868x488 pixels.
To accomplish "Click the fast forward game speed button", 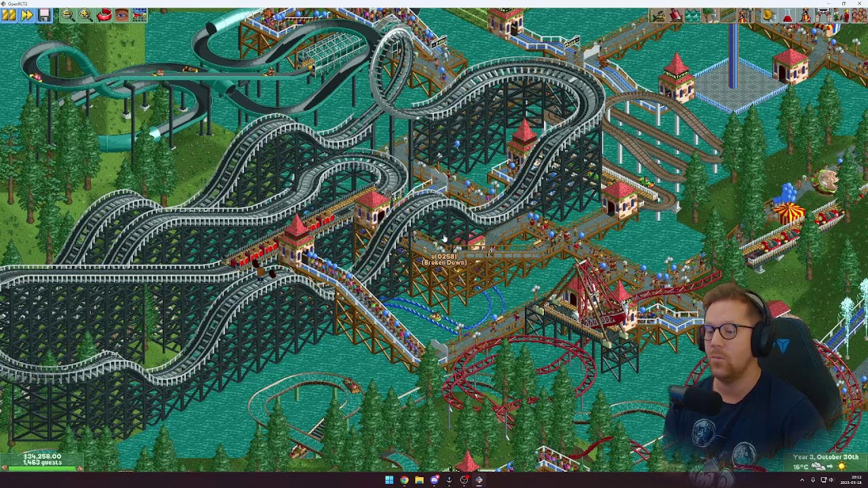I will click(x=27, y=14).
